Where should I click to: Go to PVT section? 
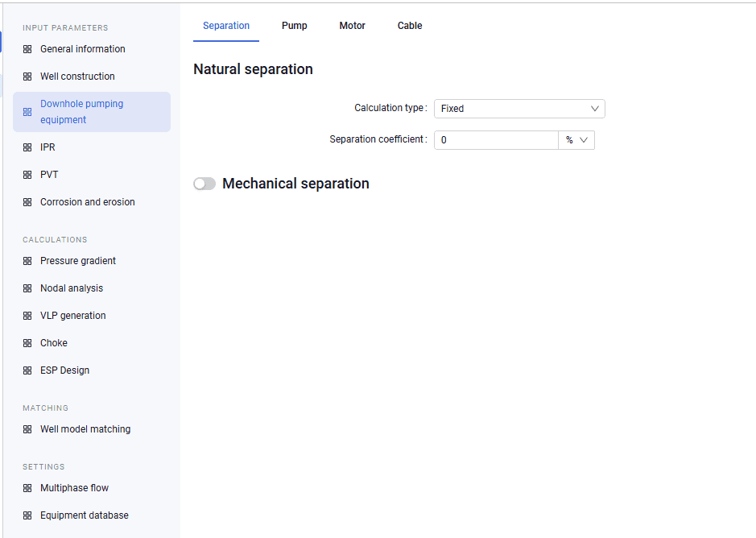(x=92, y=175)
